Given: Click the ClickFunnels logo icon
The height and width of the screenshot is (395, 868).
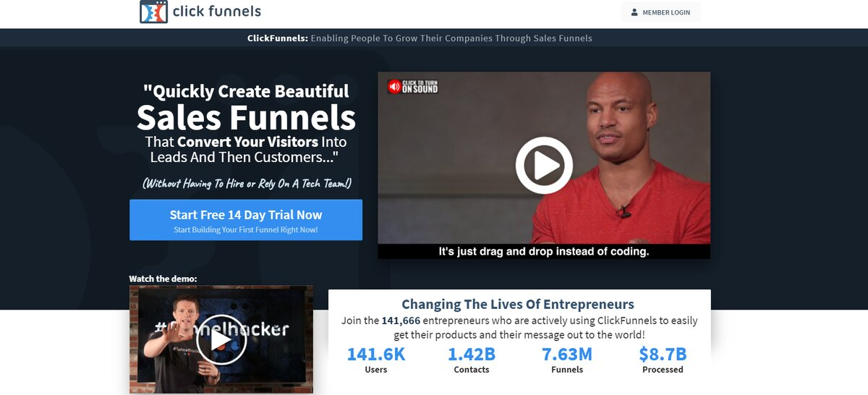Looking at the screenshot, I should tap(153, 12).
